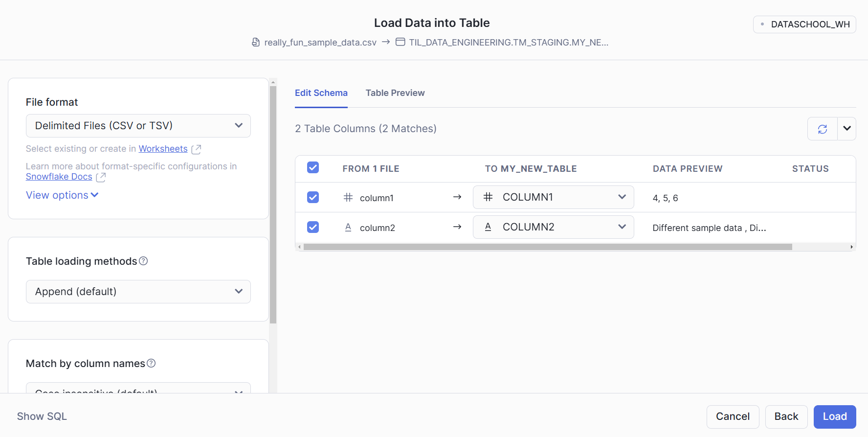Open the Append (default) loading method dropdown
The image size is (868, 437).
[138, 292]
